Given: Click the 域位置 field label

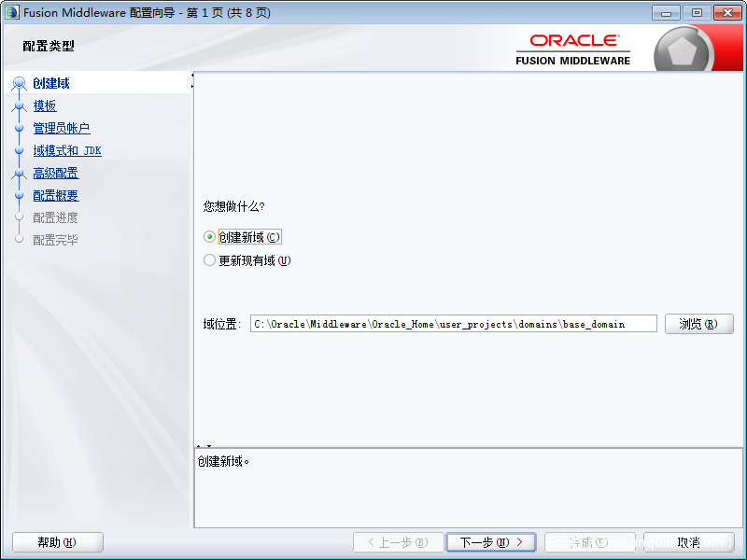Looking at the screenshot, I should [221, 324].
